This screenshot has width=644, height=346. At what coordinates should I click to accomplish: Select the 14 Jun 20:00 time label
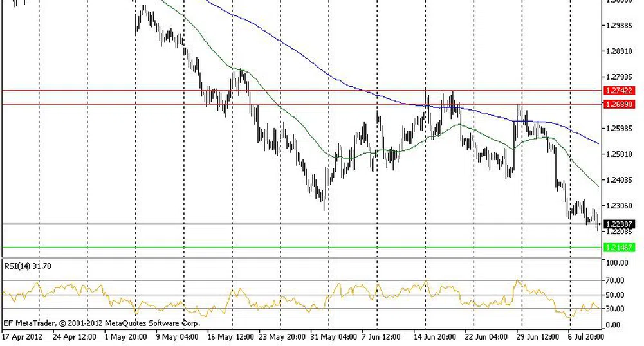(436, 336)
